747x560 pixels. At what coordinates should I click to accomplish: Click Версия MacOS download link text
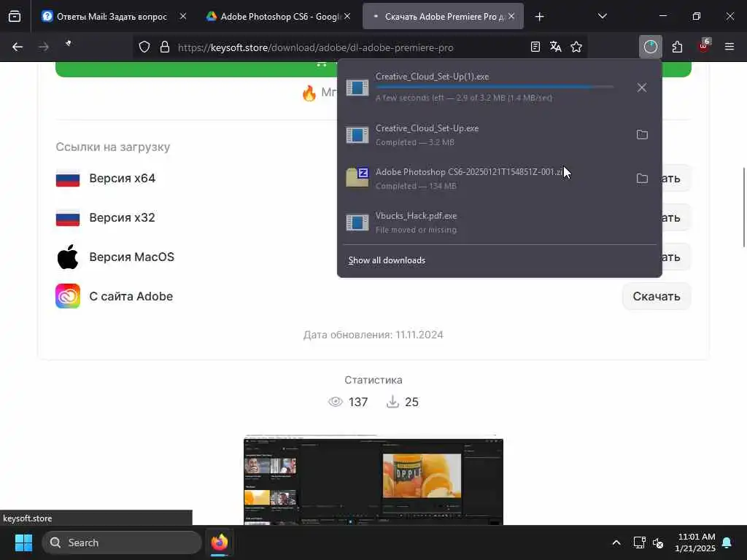coord(132,257)
